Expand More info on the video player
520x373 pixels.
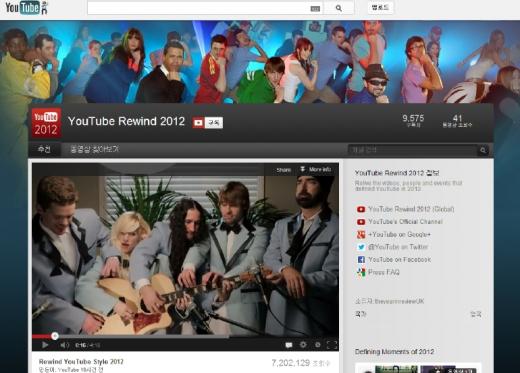(316, 170)
